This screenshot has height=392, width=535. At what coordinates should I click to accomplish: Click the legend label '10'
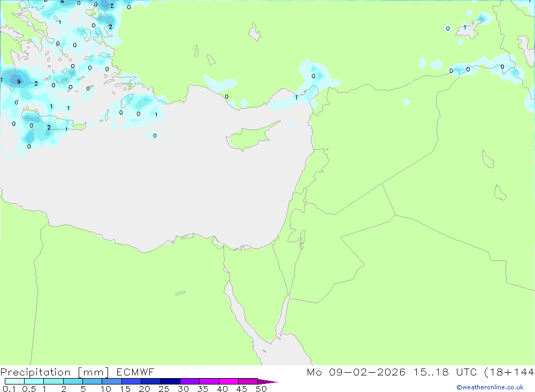tap(106, 389)
